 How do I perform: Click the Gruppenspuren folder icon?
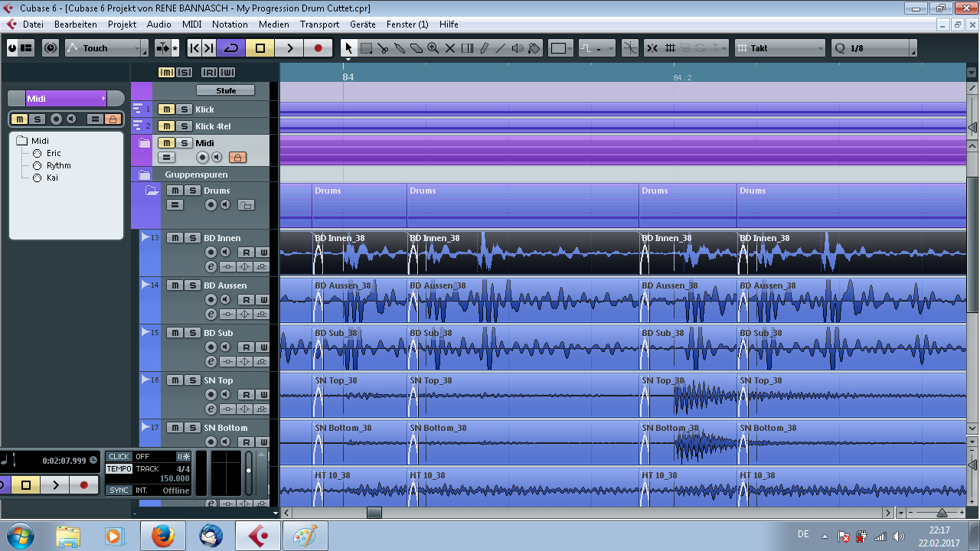[x=144, y=174]
